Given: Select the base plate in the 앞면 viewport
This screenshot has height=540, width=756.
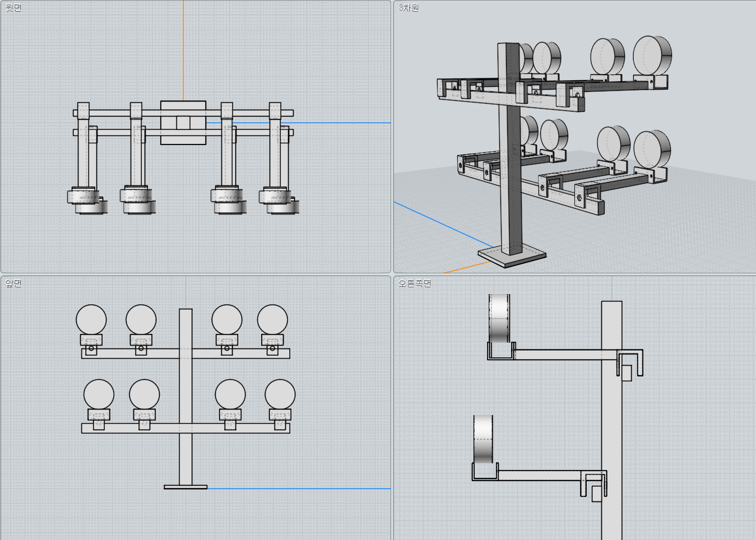Looking at the screenshot, I should point(185,487).
